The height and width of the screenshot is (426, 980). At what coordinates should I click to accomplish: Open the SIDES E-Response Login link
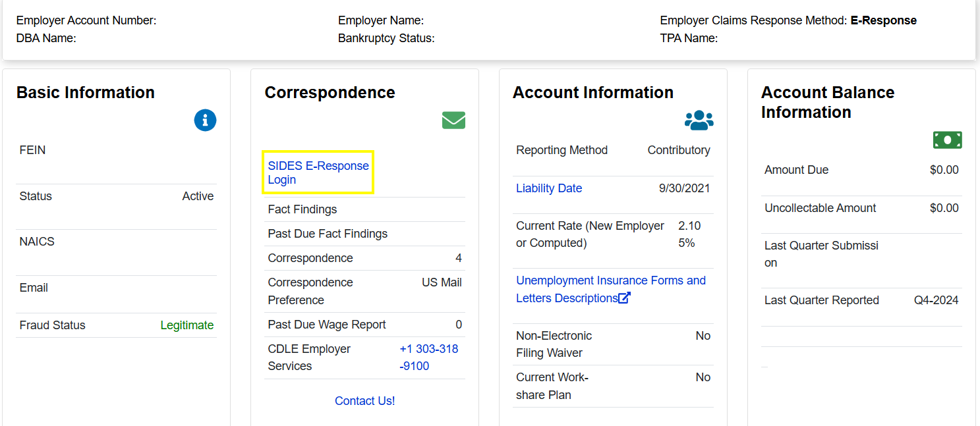click(318, 173)
